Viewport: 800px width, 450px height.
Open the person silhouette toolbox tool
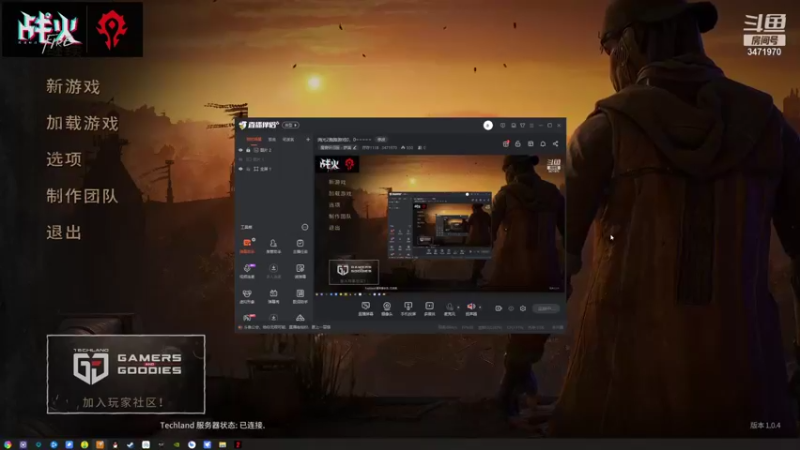click(x=273, y=245)
